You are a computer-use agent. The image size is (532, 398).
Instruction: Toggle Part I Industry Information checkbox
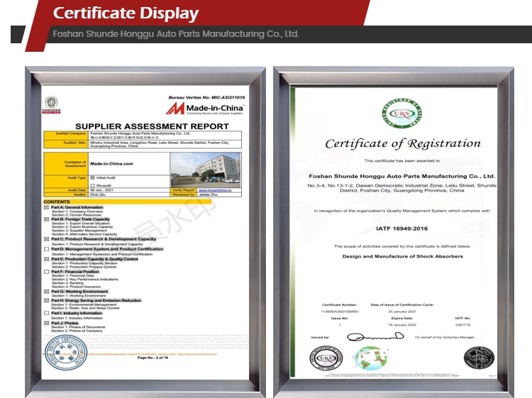tap(47, 313)
